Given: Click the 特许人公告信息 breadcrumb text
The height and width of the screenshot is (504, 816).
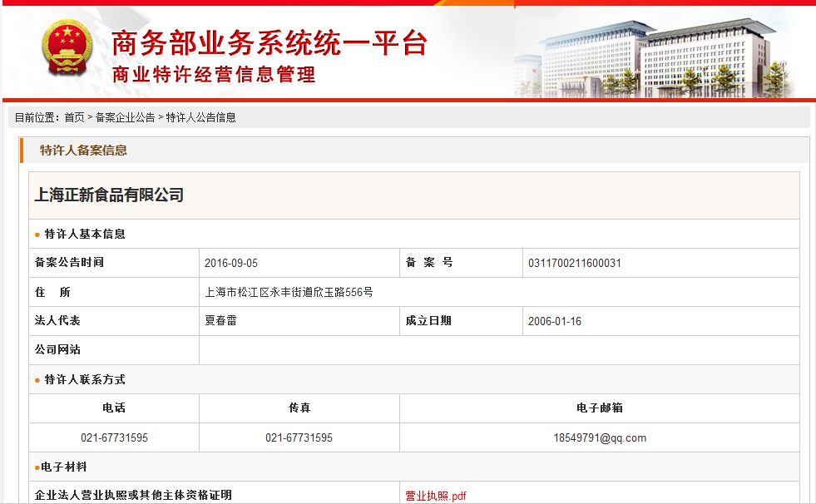Looking at the screenshot, I should click(x=200, y=117).
